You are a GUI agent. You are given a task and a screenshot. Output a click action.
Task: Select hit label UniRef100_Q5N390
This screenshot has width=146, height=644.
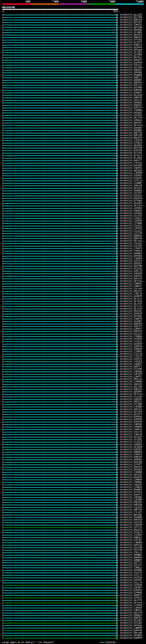(x=131, y=83)
